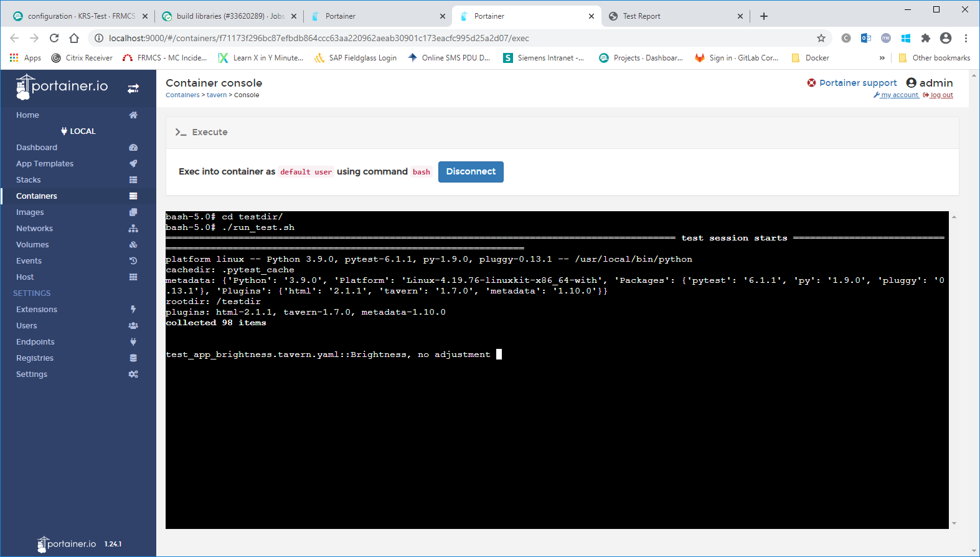Open the Projects Dashboard bookmark

[641, 58]
